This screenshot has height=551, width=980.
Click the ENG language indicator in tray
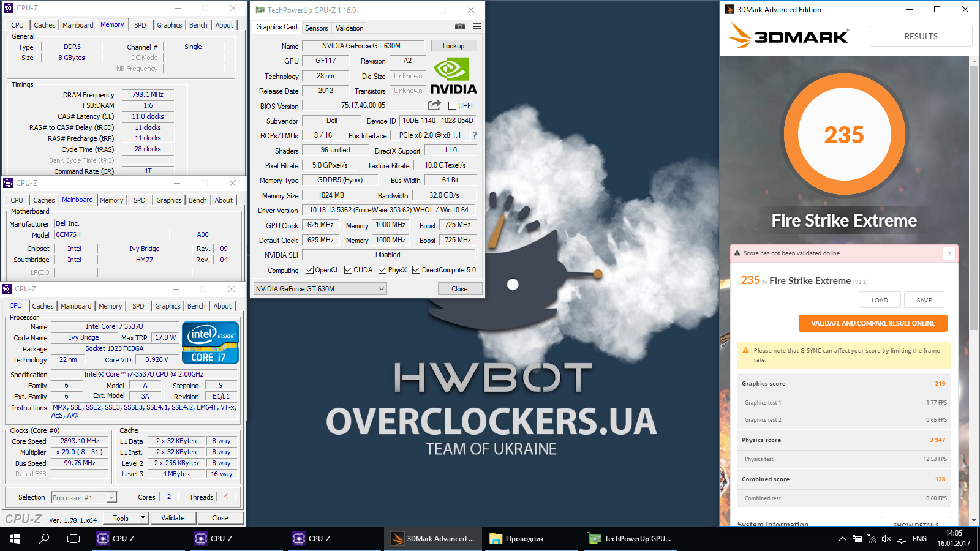pos(919,539)
